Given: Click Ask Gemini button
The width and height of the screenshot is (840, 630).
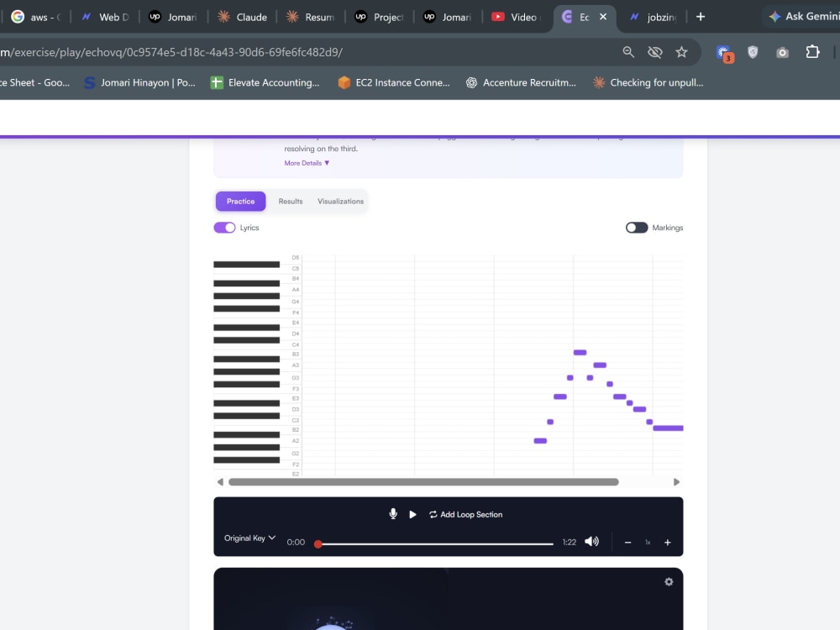Looking at the screenshot, I should coord(804,17).
